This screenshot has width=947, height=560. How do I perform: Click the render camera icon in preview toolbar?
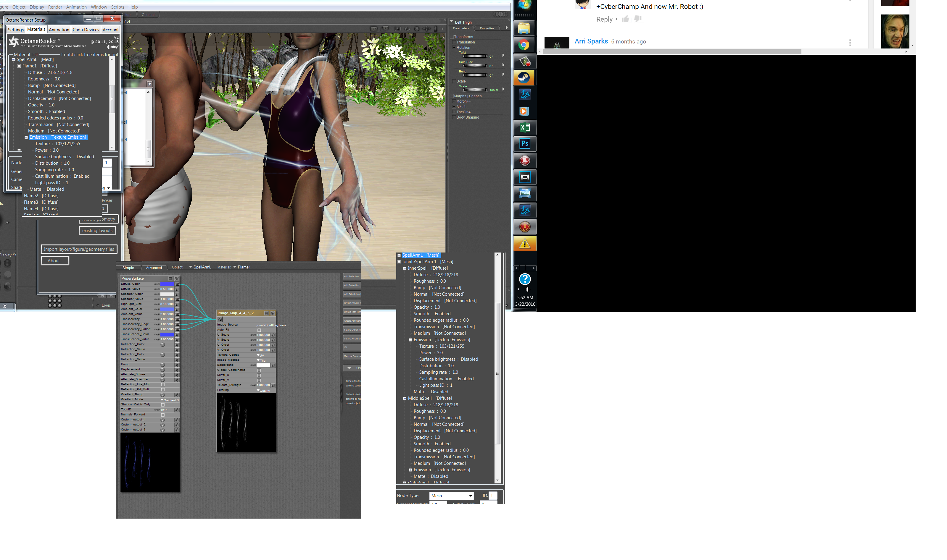[x=373, y=29]
